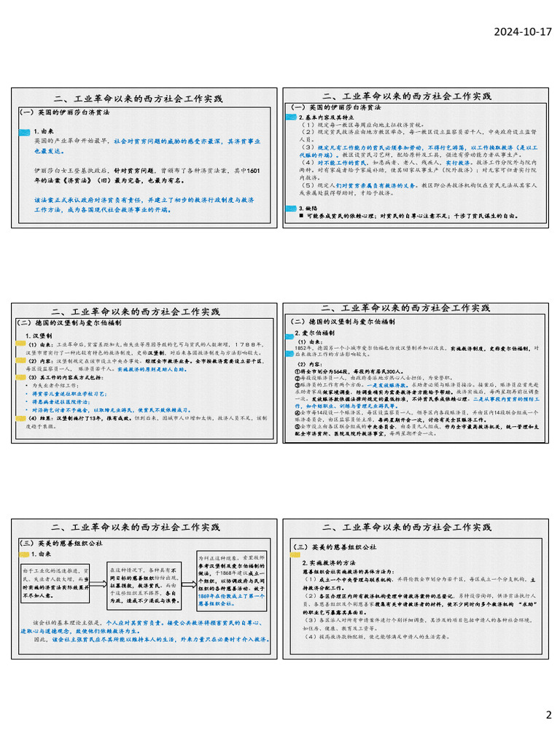Select the slide containing '2. 基本内容及其特点'
The image size is (560, 747).
coord(416,158)
